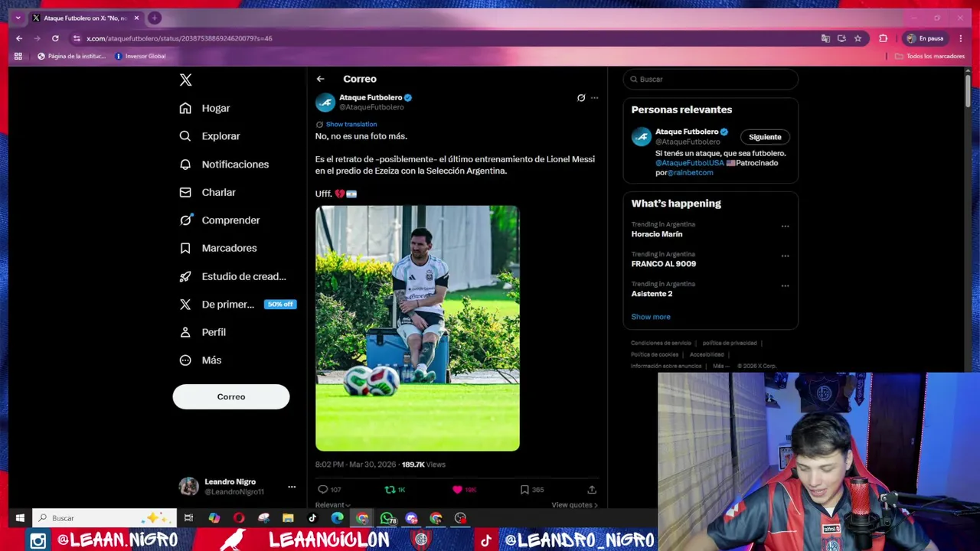Open the Windows Start menu
The width and height of the screenshot is (980, 551).
20,518
